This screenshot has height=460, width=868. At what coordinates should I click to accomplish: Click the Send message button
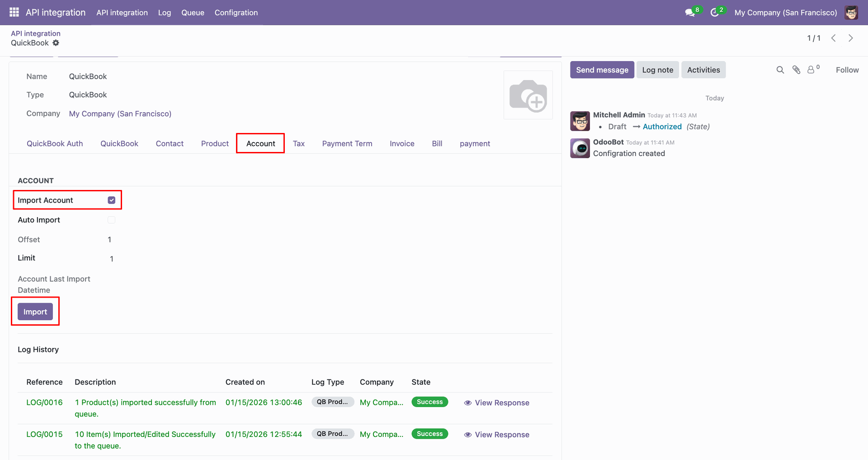point(602,70)
